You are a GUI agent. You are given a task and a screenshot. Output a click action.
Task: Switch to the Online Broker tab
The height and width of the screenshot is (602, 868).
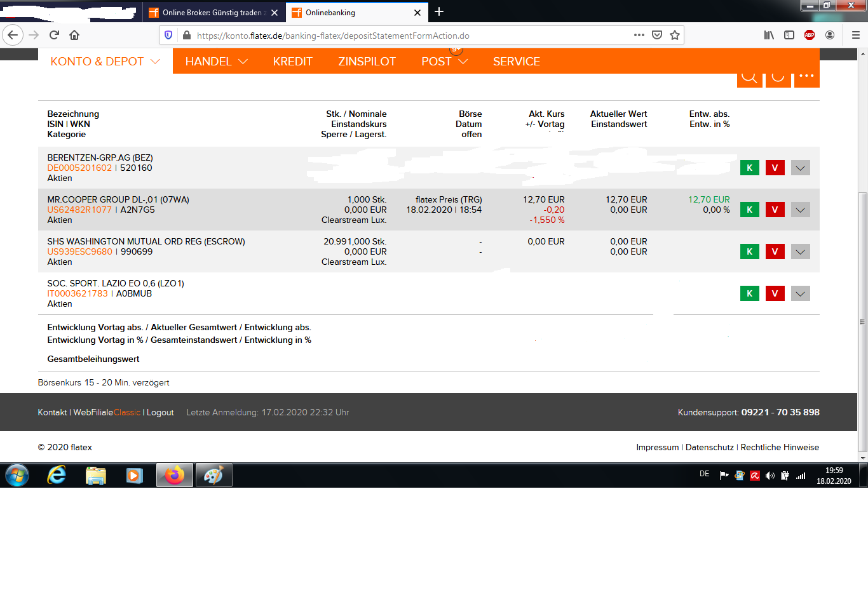pyautogui.click(x=214, y=13)
